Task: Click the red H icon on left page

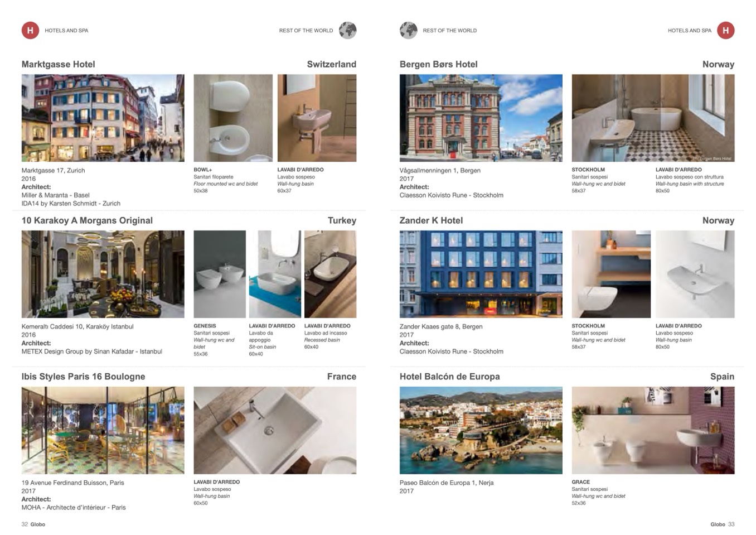Action: point(30,30)
